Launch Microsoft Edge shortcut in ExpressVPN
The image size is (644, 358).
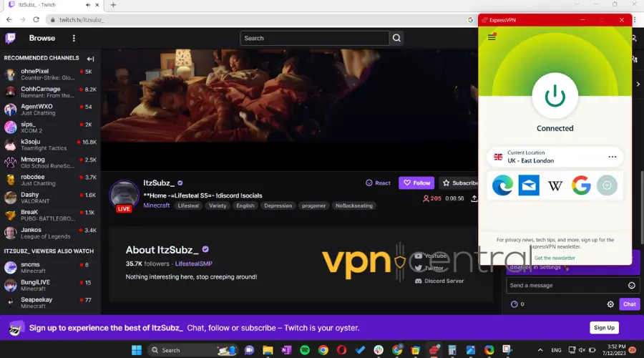tap(502, 185)
